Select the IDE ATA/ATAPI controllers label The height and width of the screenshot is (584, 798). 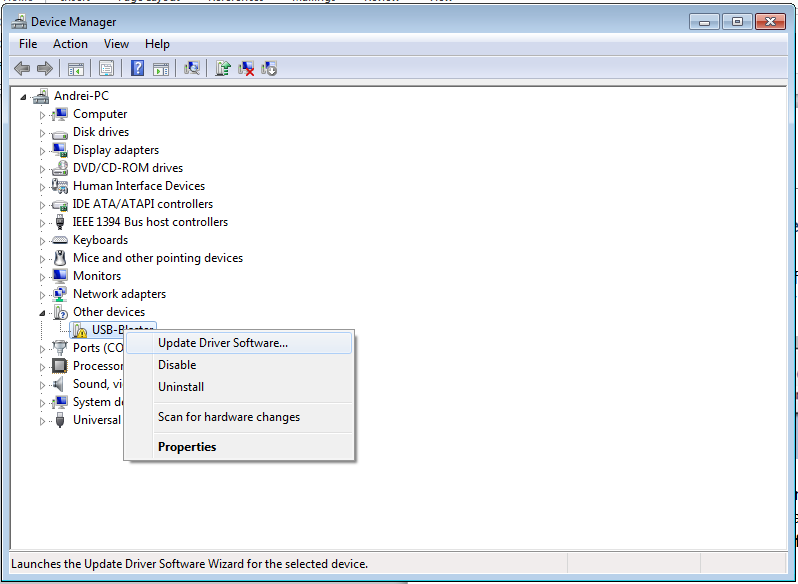pos(143,204)
